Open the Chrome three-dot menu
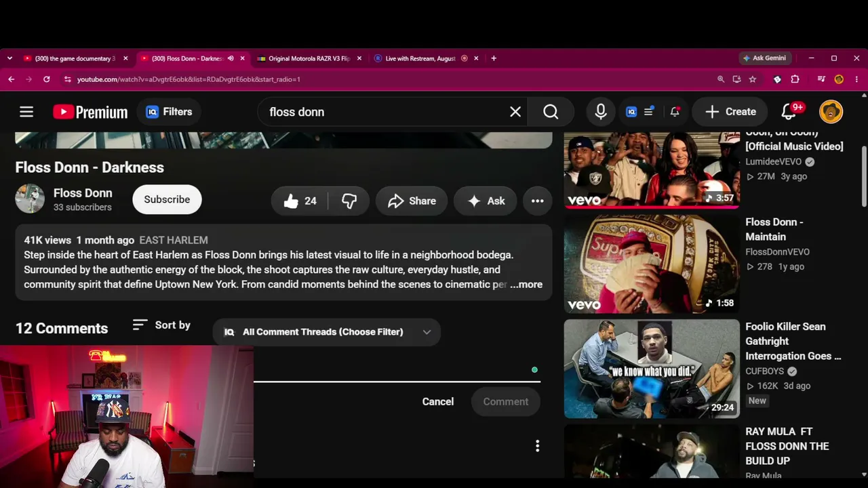The width and height of the screenshot is (868, 488). [857, 79]
